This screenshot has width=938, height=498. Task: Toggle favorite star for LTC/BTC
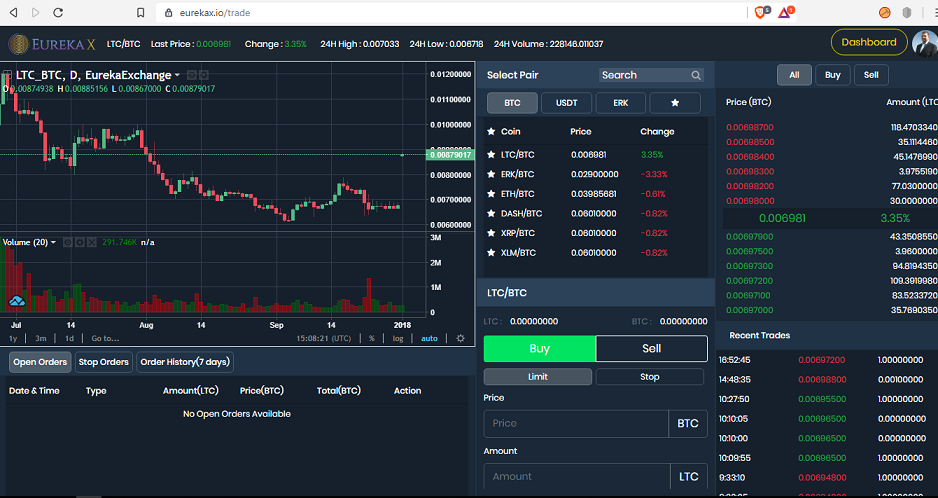[491, 154]
